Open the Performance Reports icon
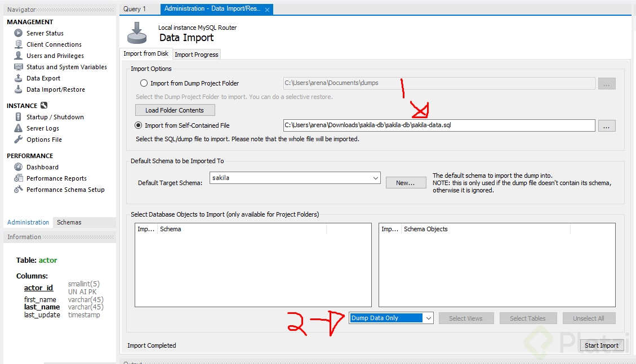This screenshot has height=364, width=636. click(18, 178)
